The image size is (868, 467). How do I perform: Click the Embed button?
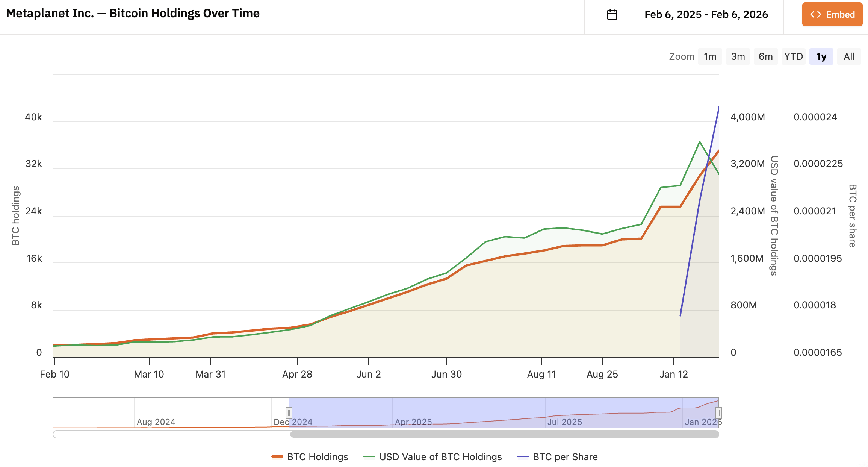pos(832,14)
